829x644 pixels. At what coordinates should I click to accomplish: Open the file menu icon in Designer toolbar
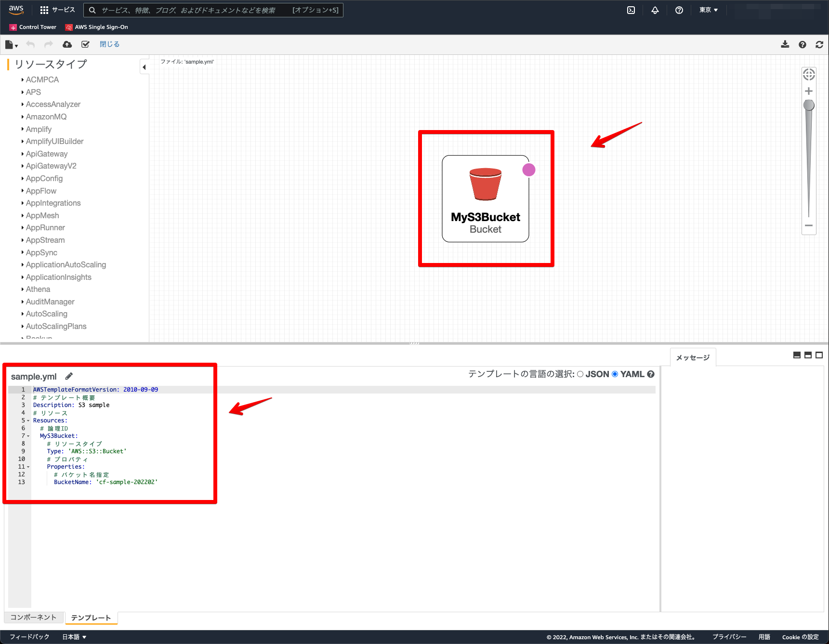tap(11, 44)
